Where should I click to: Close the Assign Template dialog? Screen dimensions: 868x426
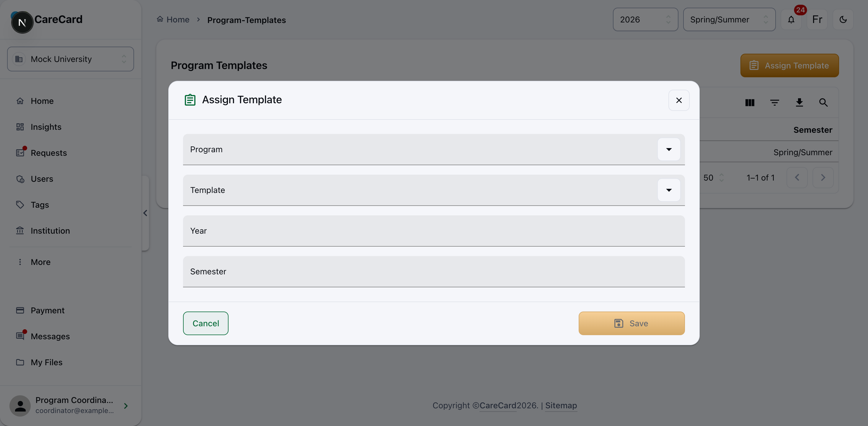pyautogui.click(x=679, y=100)
